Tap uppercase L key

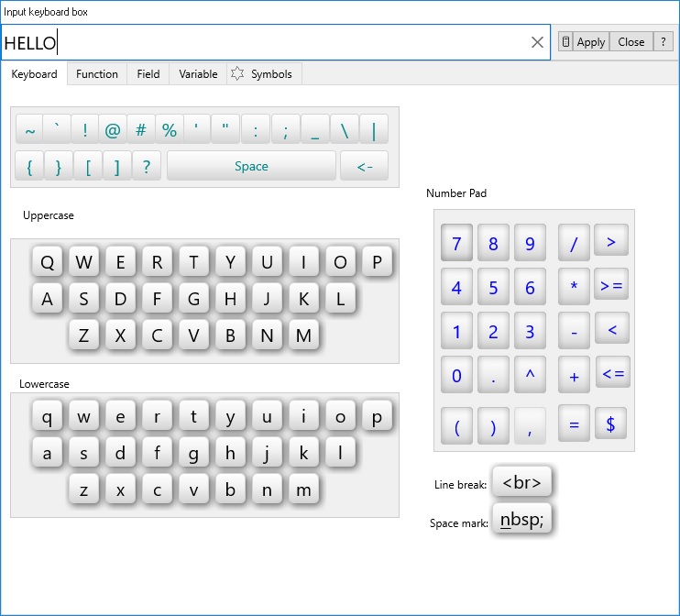(x=340, y=299)
